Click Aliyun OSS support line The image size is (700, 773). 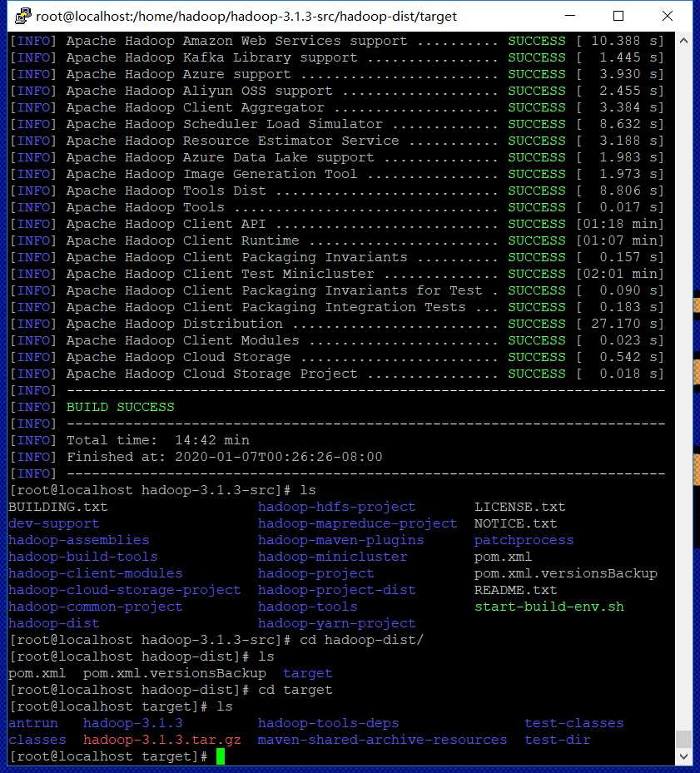337,92
